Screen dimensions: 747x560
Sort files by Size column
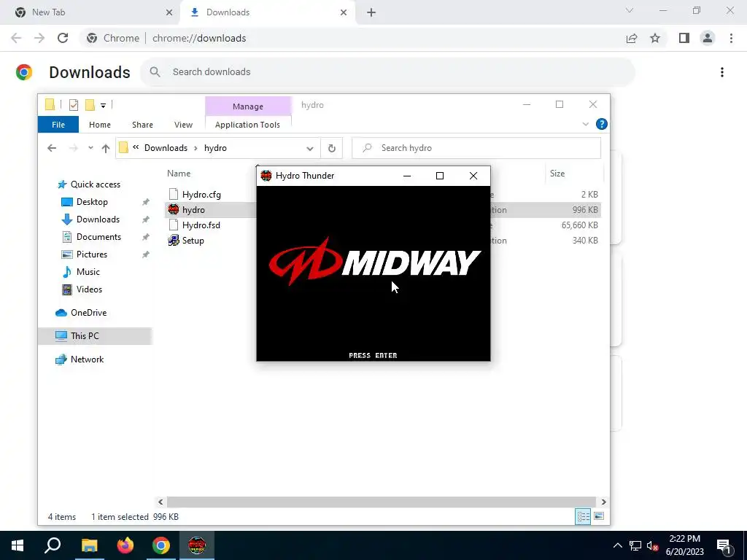557,174
